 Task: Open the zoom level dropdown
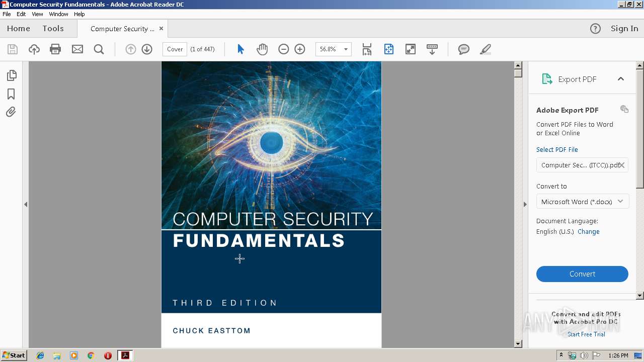coord(346,49)
